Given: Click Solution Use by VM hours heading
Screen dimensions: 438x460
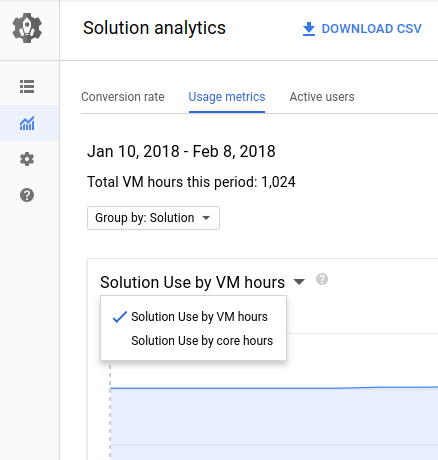Looking at the screenshot, I should [192, 283].
